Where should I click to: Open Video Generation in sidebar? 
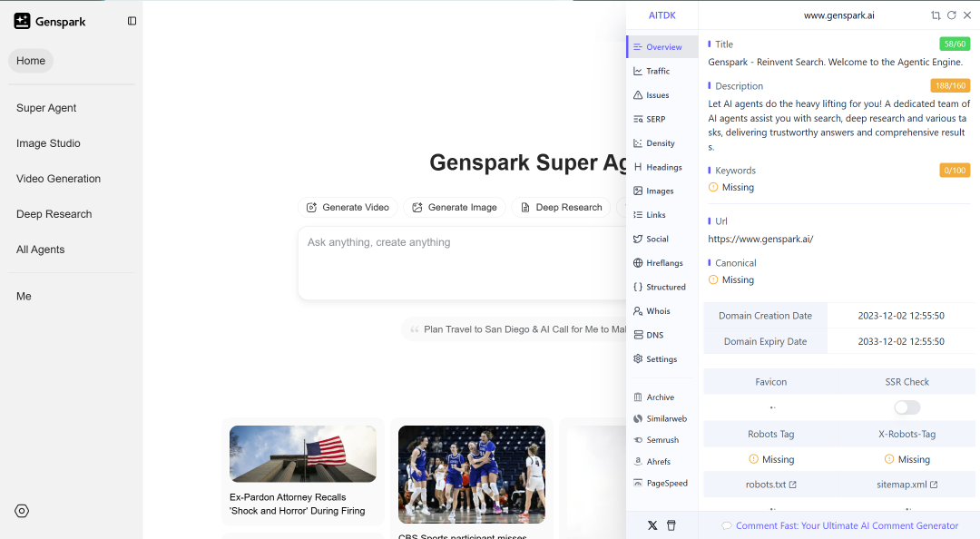pos(58,178)
